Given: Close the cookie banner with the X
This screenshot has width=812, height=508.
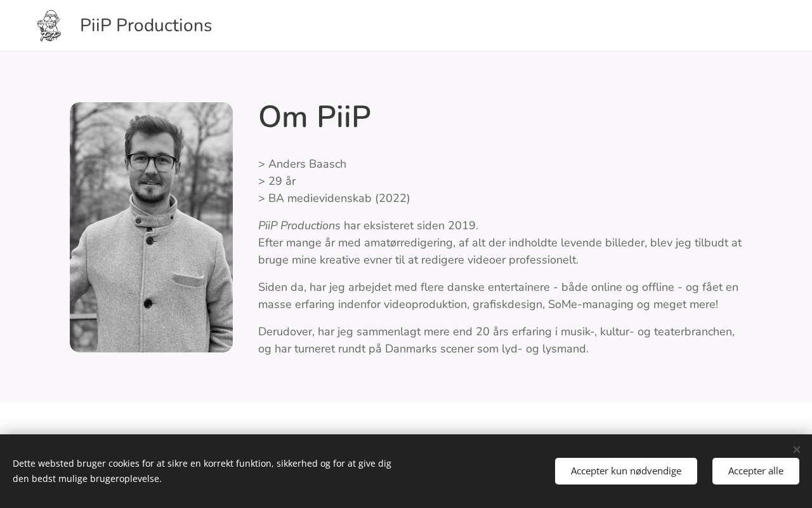Looking at the screenshot, I should [x=796, y=450].
